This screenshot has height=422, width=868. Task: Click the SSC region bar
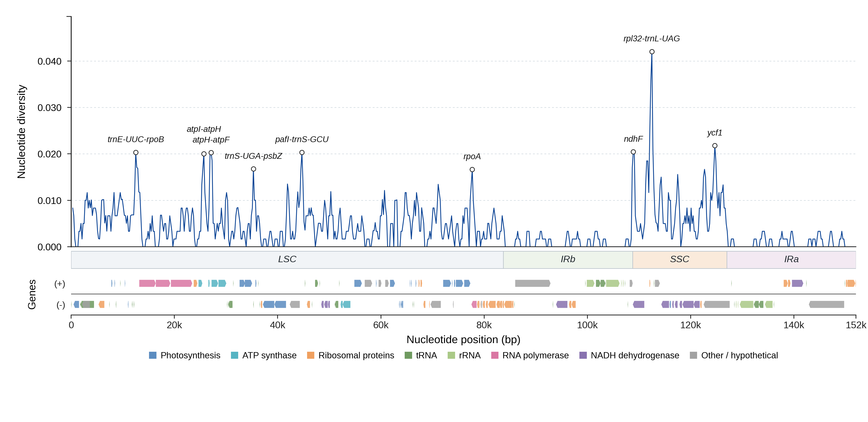(x=680, y=260)
